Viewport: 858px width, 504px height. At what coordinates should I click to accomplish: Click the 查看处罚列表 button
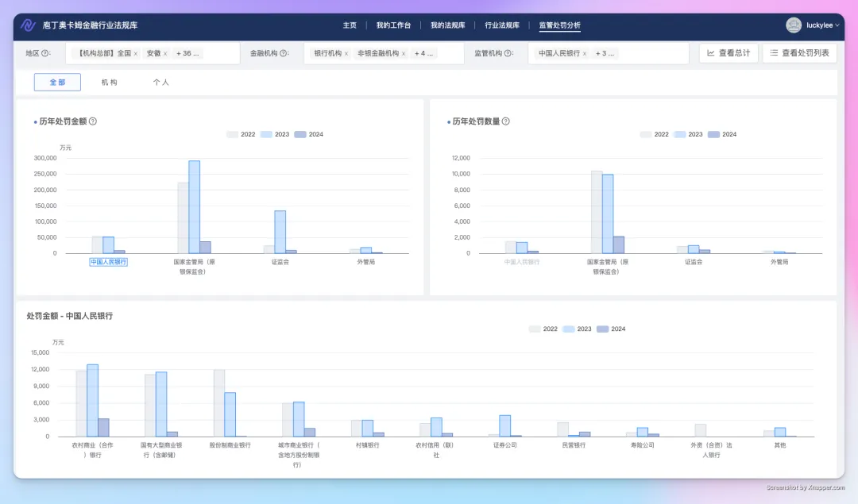click(799, 53)
